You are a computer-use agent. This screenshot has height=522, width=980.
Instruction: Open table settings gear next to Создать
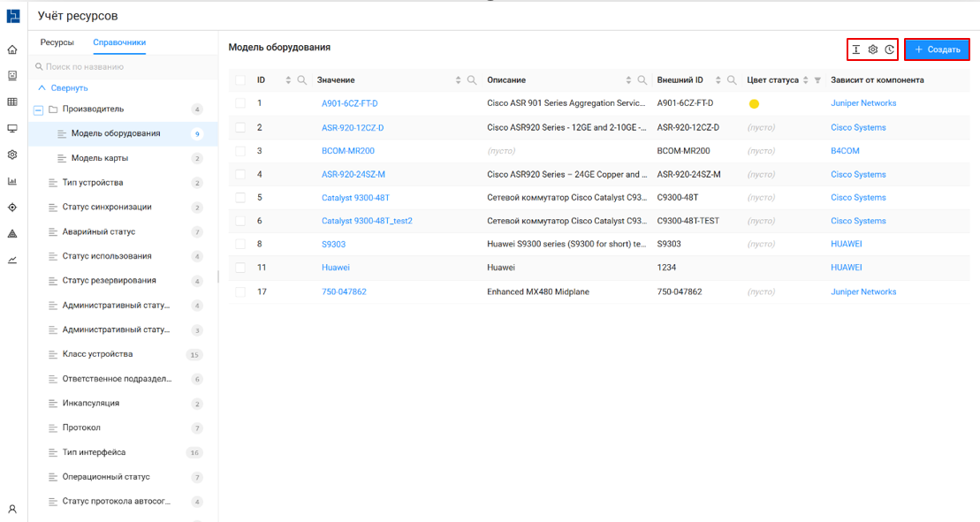873,50
